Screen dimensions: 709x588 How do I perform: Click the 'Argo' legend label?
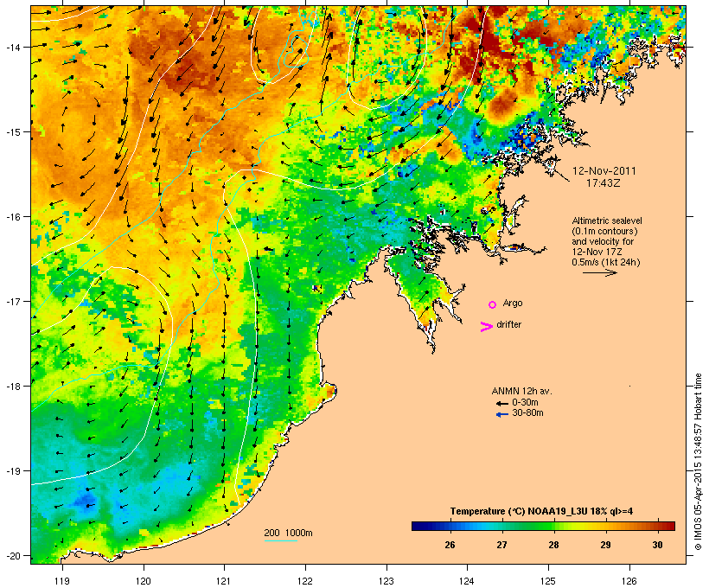(x=513, y=304)
